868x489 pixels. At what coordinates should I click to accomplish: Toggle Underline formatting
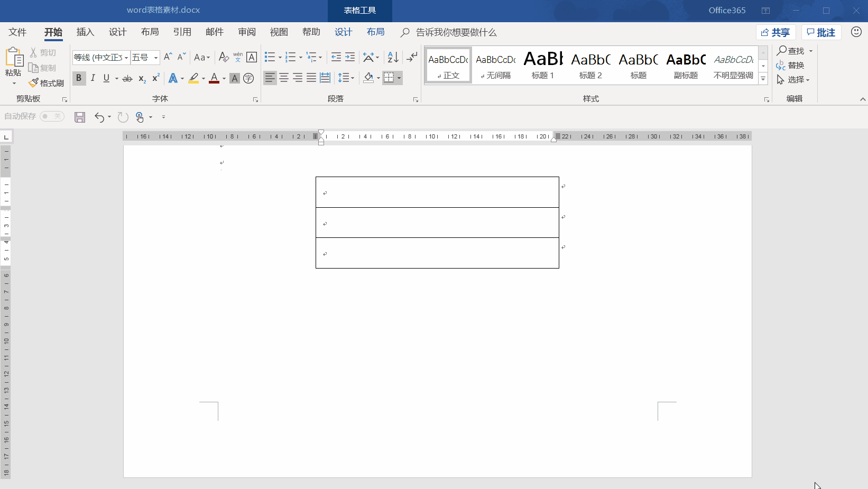pos(106,78)
